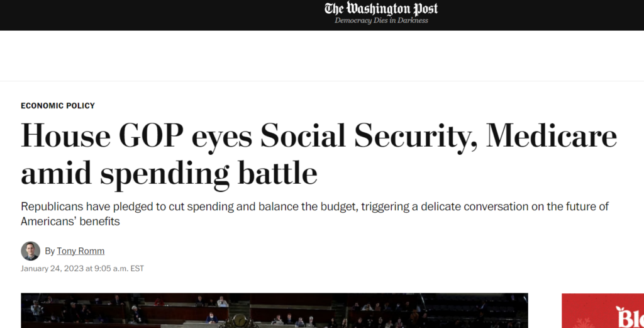The height and width of the screenshot is (328, 644).
Task: Click the empty ad space below the header
Action: (322, 56)
